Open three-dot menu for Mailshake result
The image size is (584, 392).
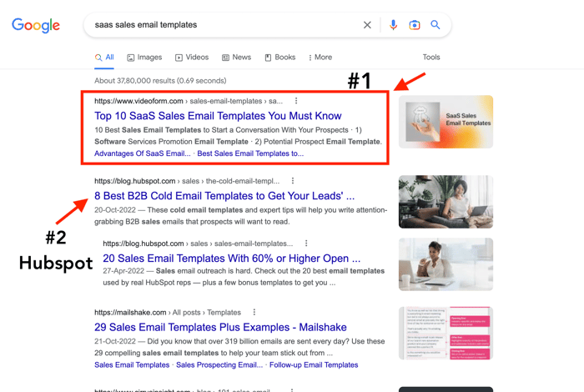click(x=254, y=312)
